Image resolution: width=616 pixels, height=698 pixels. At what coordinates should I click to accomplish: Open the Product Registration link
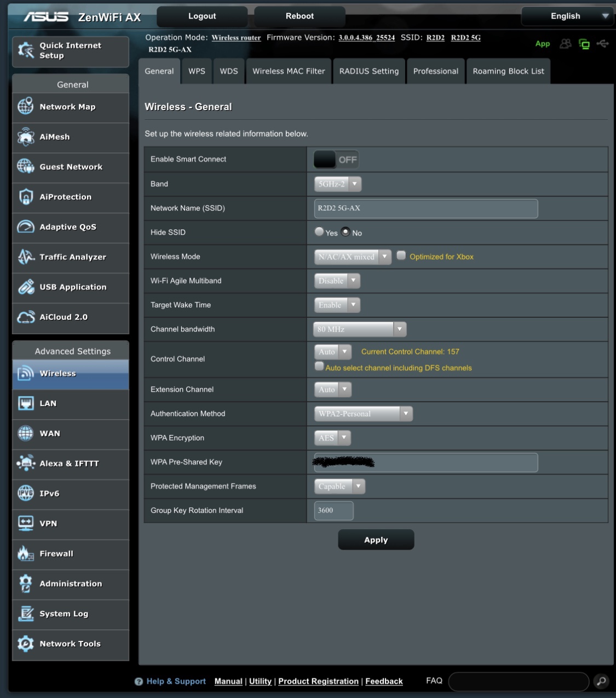point(318,681)
